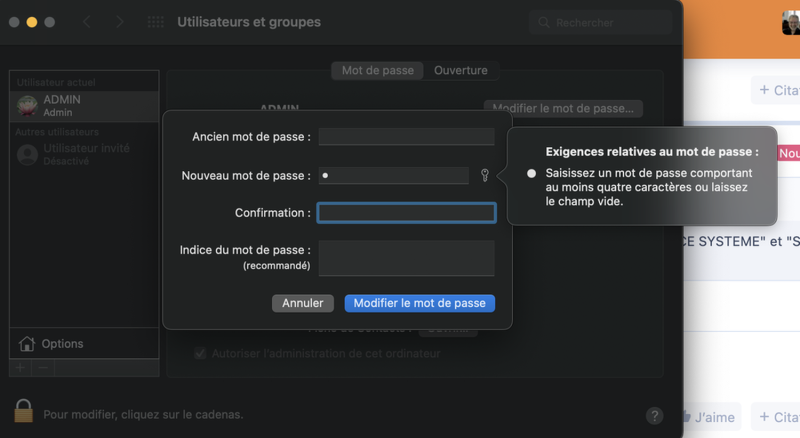800x438 pixels.
Task: Click the "Rechercher" search box
Action: [x=602, y=22]
